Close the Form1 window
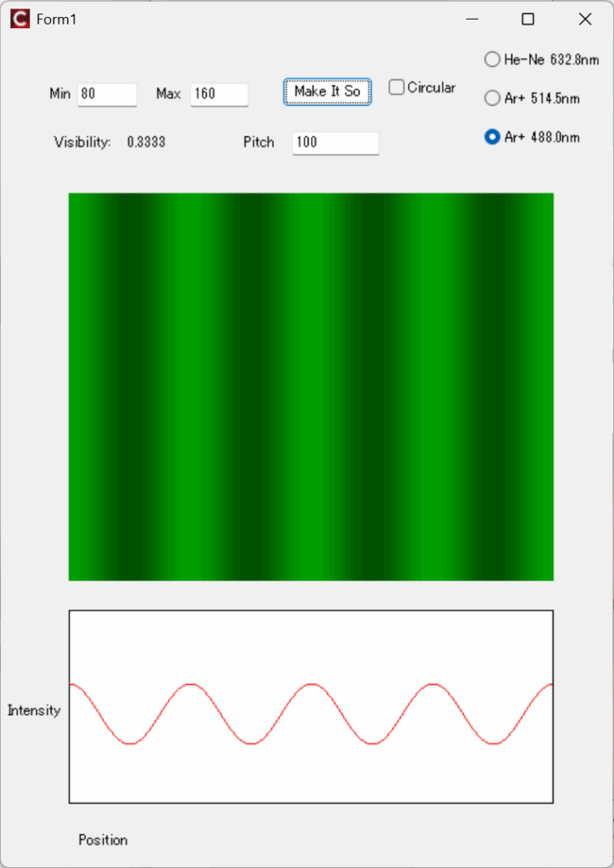The width and height of the screenshot is (614, 868). (x=584, y=19)
